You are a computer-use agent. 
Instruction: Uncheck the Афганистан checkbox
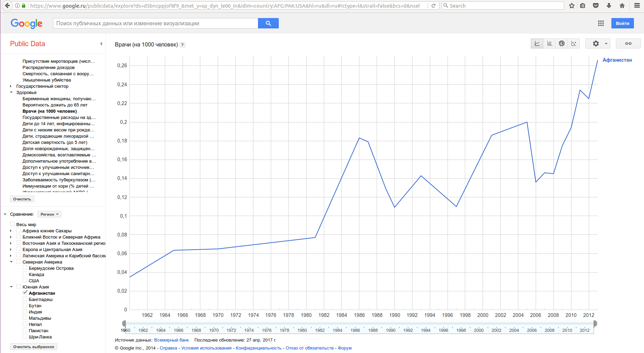pos(25,293)
